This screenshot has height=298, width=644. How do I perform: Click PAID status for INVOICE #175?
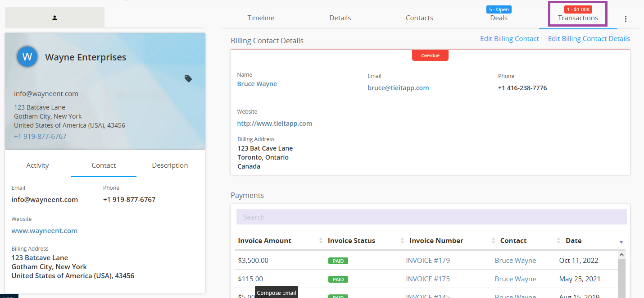(338, 280)
